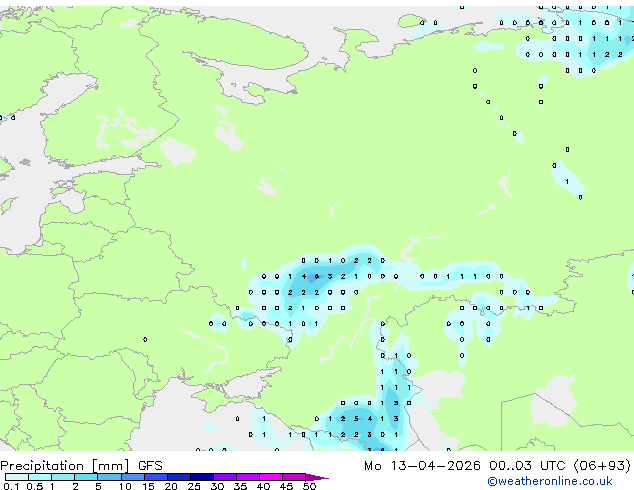634x490 pixels.
Task: Pick the 40–45 mm magenta legend swatch
Action: (271, 477)
